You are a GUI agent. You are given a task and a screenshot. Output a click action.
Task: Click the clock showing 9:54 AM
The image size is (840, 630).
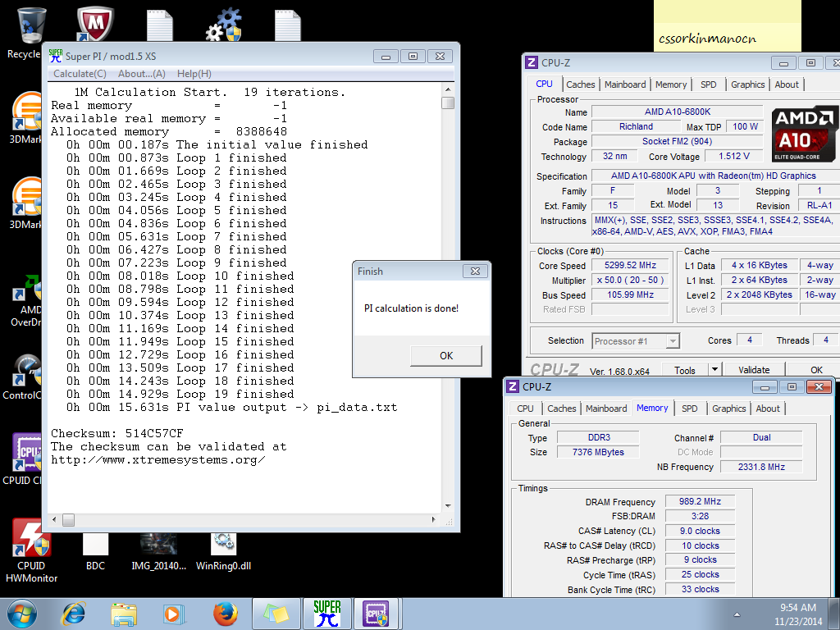[797, 608]
